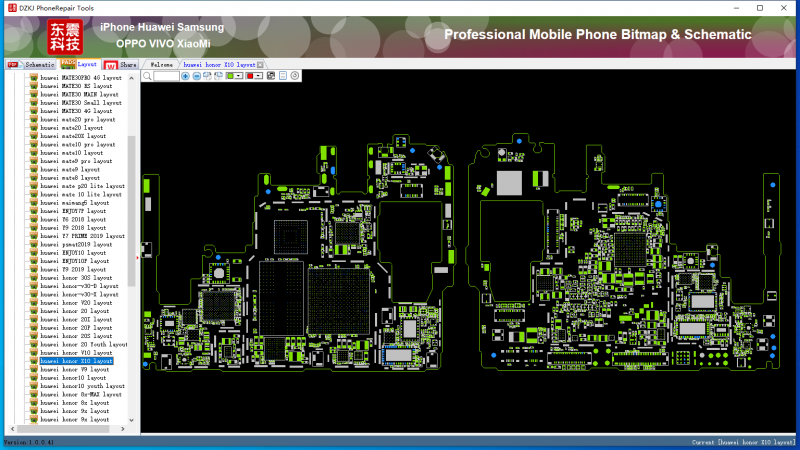Click board icon beside huawei Y9 2018 layout
Image resolution: width=800 pixels, height=450 pixels.
point(34,228)
